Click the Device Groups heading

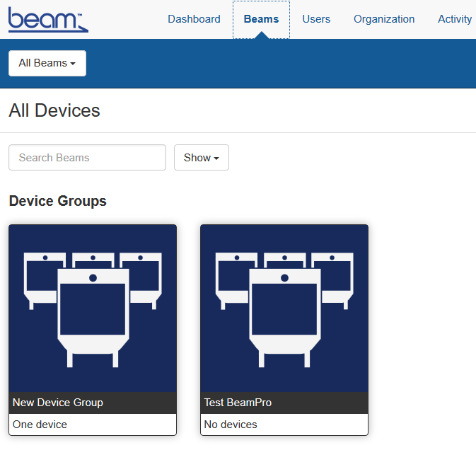click(x=58, y=201)
